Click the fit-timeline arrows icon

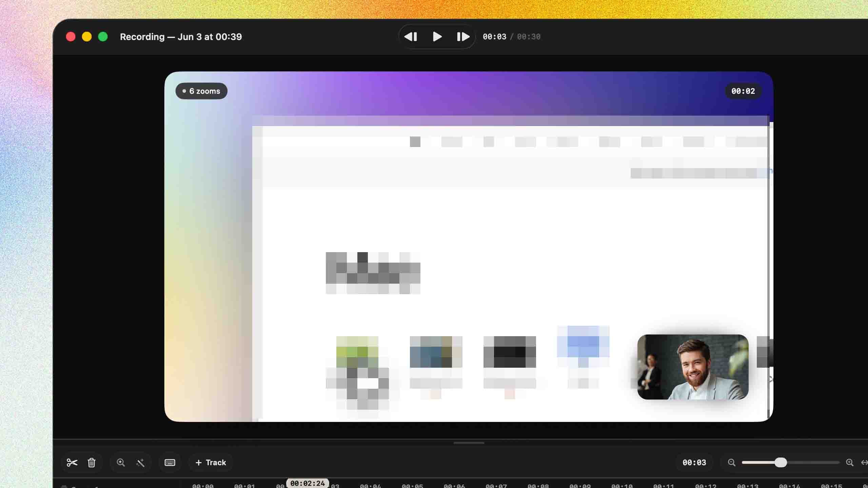[x=864, y=463]
